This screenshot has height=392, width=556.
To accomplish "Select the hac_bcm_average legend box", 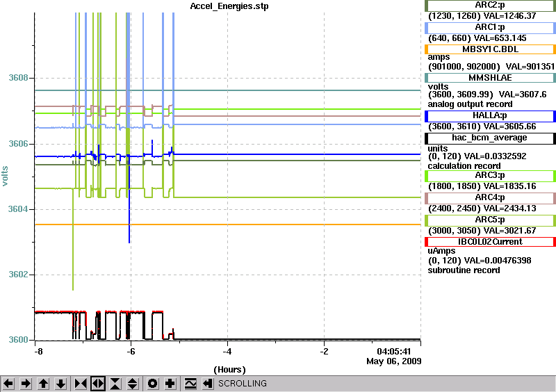I will click(x=490, y=138).
